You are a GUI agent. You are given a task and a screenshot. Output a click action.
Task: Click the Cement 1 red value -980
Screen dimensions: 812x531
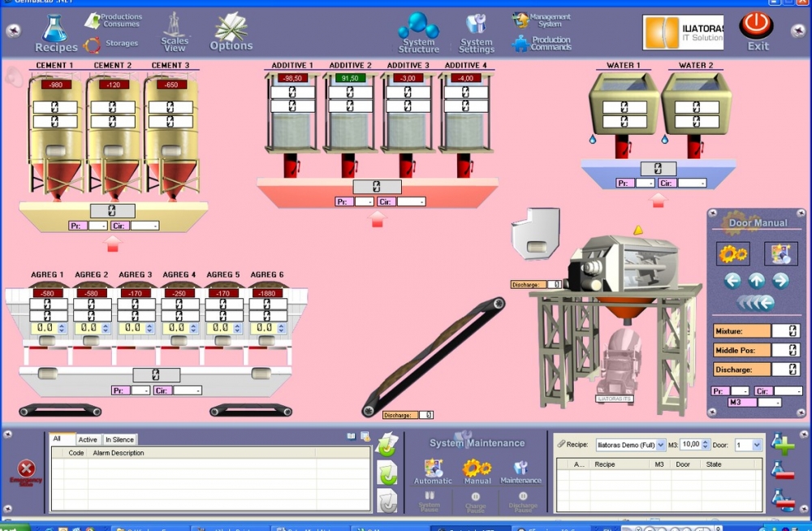(x=56, y=84)
